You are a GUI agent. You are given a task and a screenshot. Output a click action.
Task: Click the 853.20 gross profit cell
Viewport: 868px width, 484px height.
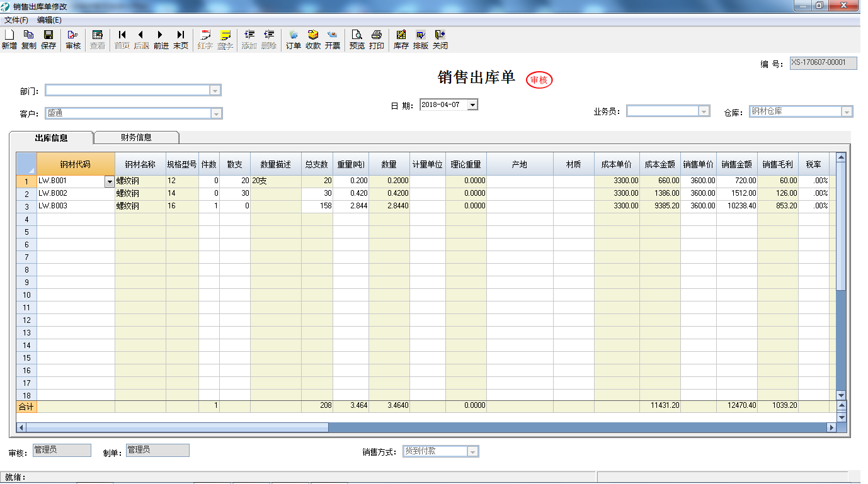(778, 206)
